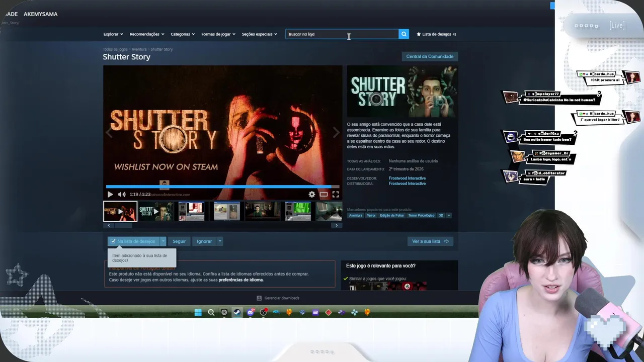Play the Shutter Story trailer
Image resolution: width=644 pixels, height=362 pixels.
[x=110, y=195]
